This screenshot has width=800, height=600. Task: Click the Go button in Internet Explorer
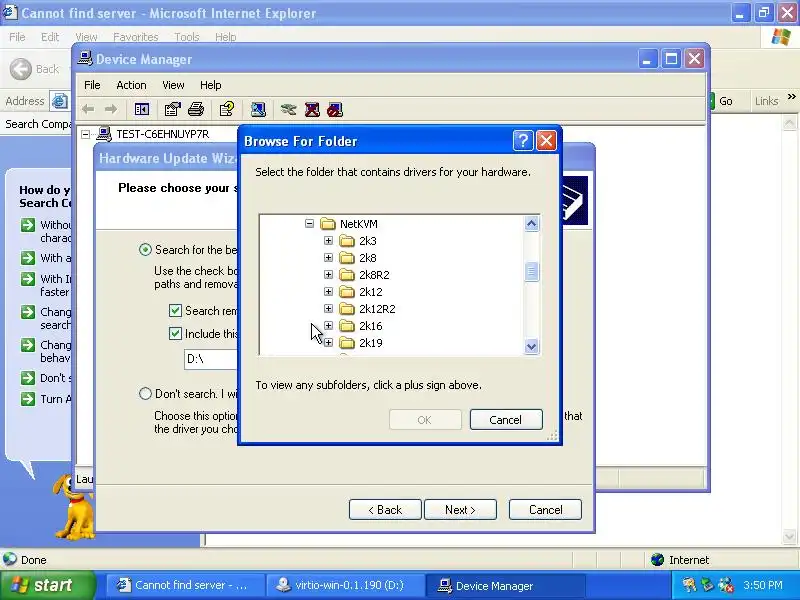pos(721,101)
